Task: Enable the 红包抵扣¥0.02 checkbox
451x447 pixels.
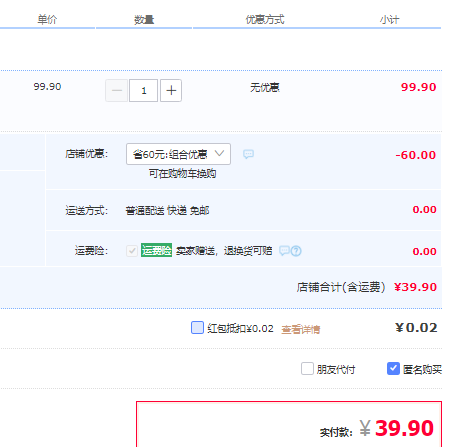Action: (x=197, y=327)
